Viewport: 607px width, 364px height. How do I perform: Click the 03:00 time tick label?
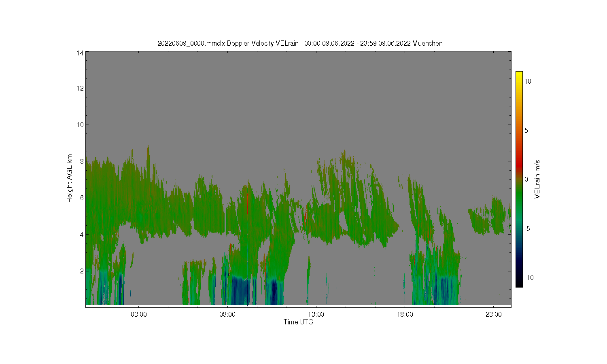(x=139, y=314)
